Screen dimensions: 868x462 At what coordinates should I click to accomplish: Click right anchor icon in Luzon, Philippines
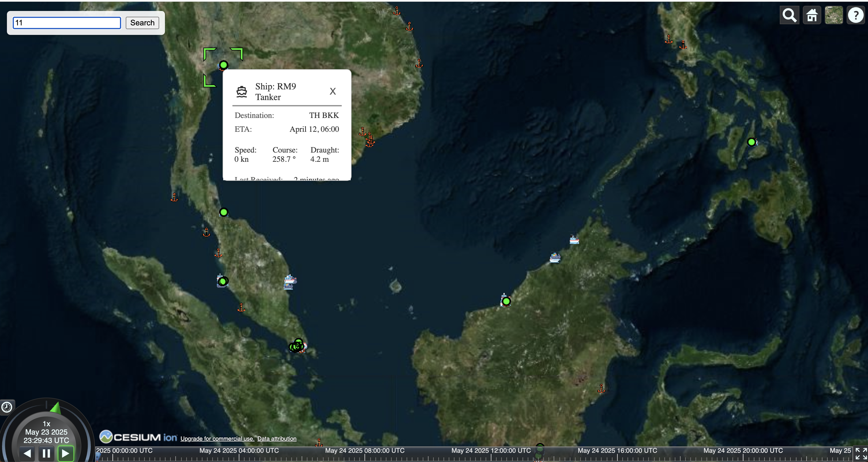coord(683,44)
